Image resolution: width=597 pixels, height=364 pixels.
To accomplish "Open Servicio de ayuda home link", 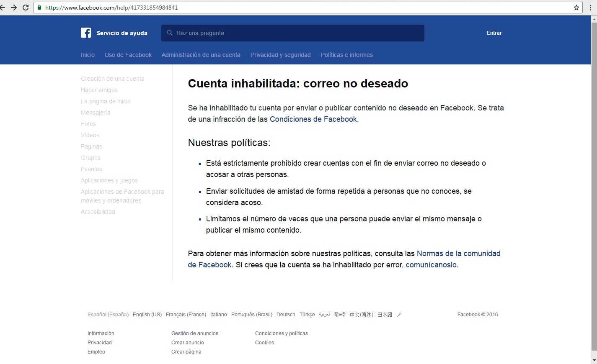I will tap(122, 33).
